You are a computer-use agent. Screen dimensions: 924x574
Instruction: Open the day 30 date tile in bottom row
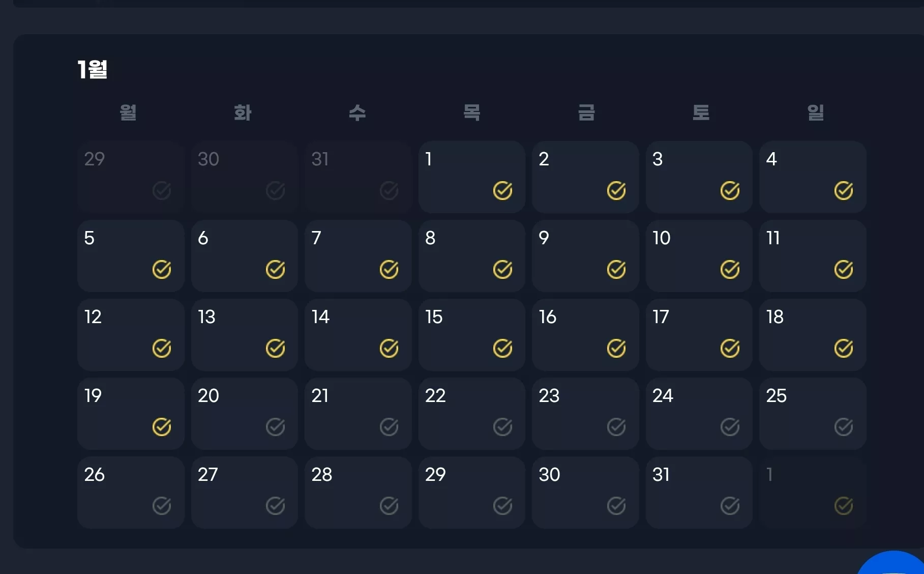(x=585, y=493)
